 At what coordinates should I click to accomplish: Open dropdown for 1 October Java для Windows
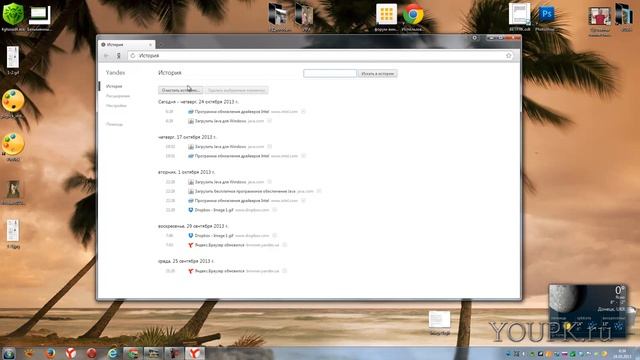[269, 182]
